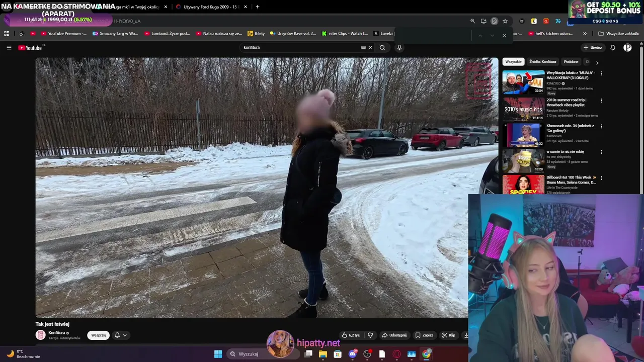Open the 'Ursynów Rave vol. 2' bookmark
This screenshot has height=362, width=644.
click(293, 34)
